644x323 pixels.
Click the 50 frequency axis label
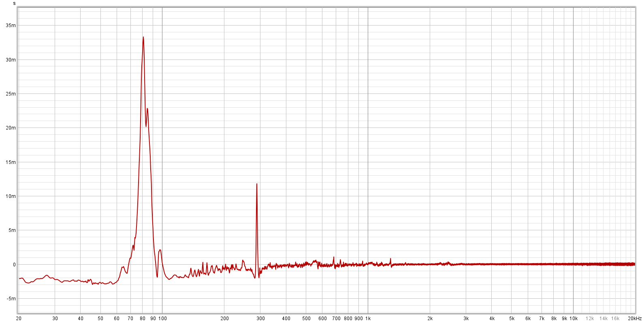pyautogui.click(x=100, y=319)
